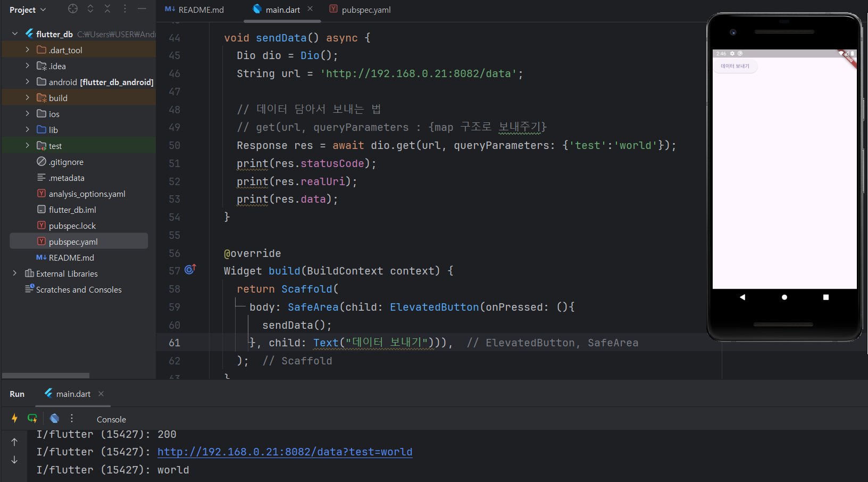Screen dimensions: 868x482
Task: Tap emulator Back navigation button
Action: (742, 297)
